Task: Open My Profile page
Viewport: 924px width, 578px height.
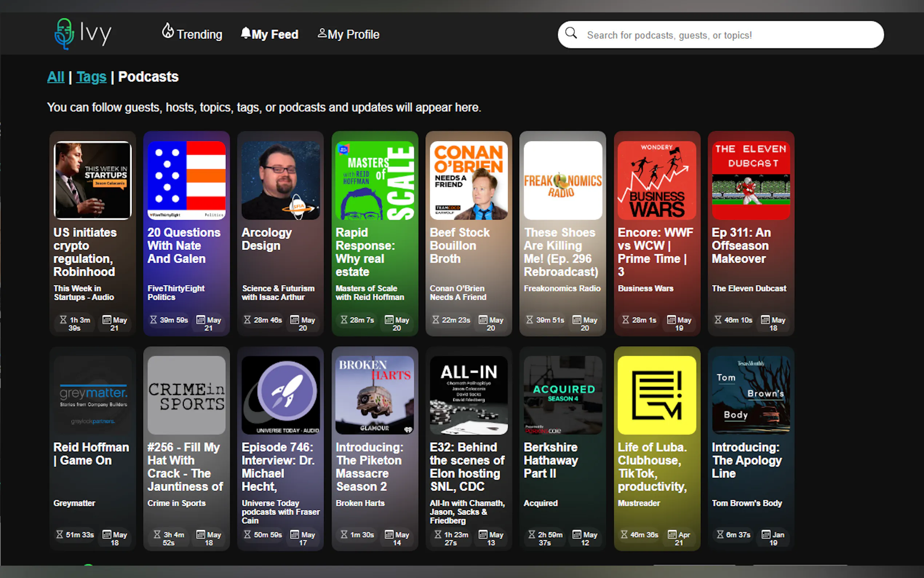Action: click(353, 35)
